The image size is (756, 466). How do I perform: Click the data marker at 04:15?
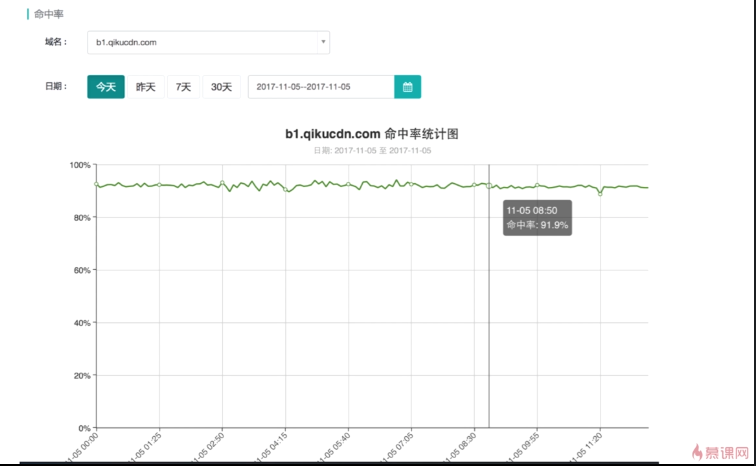tap(286, 190)
